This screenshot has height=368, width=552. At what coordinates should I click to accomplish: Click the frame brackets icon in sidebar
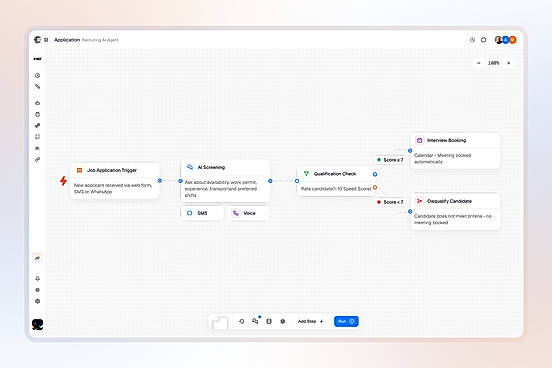click(37, 137)
